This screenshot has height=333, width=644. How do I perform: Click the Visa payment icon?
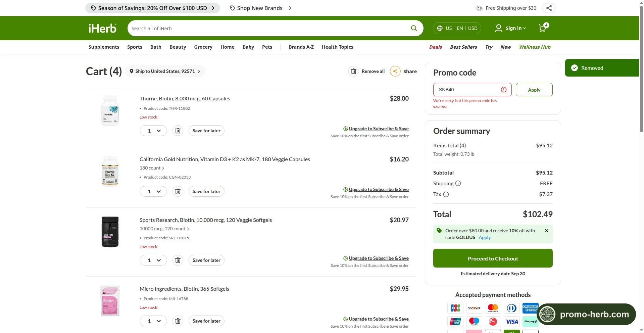512,322
